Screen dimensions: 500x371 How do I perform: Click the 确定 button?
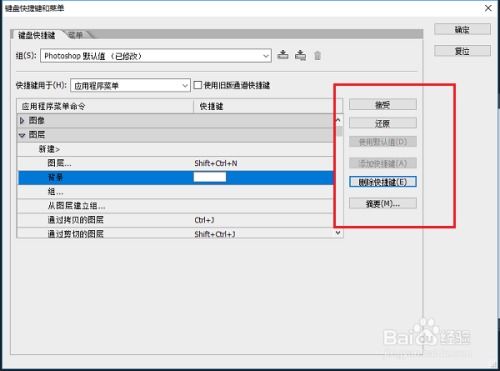click(462, 29)
